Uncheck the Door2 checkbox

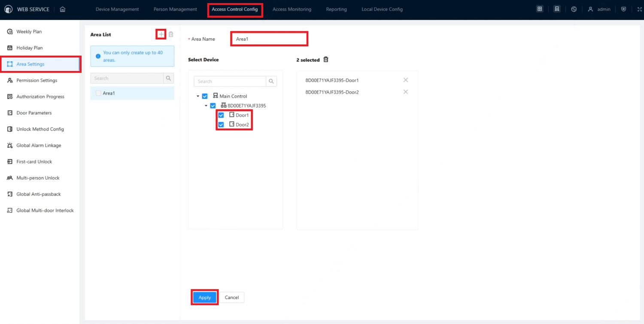coord(221,125)
